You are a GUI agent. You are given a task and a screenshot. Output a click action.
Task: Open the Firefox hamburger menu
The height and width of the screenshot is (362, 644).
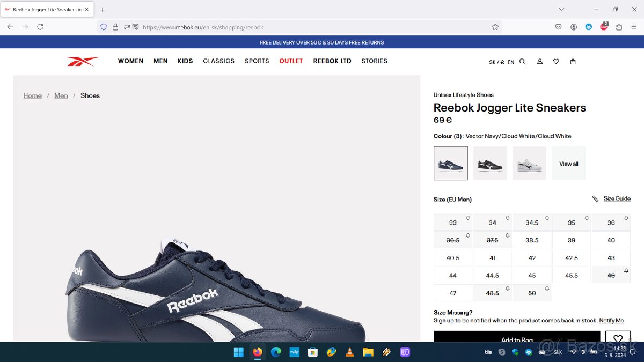coord(634,27)
